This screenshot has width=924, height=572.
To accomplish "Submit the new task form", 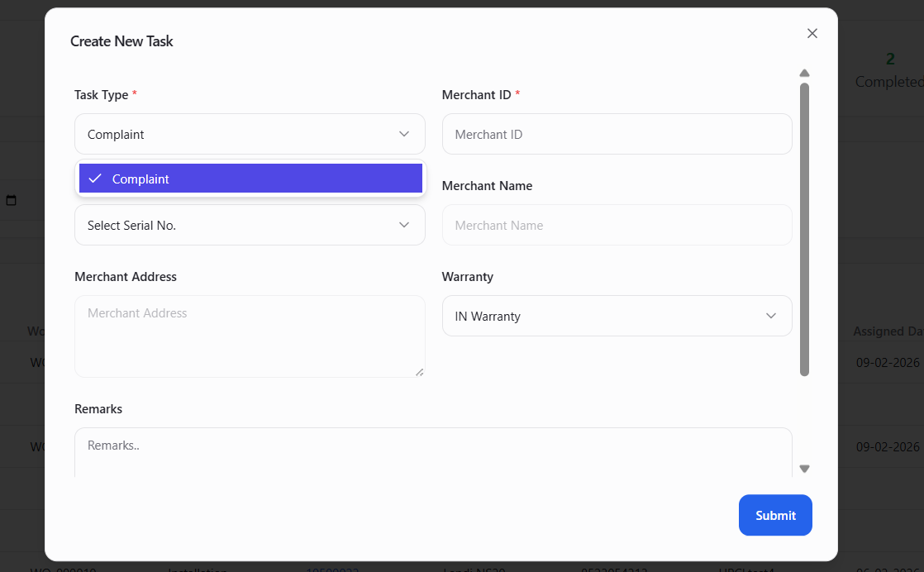I will (774, 515).
